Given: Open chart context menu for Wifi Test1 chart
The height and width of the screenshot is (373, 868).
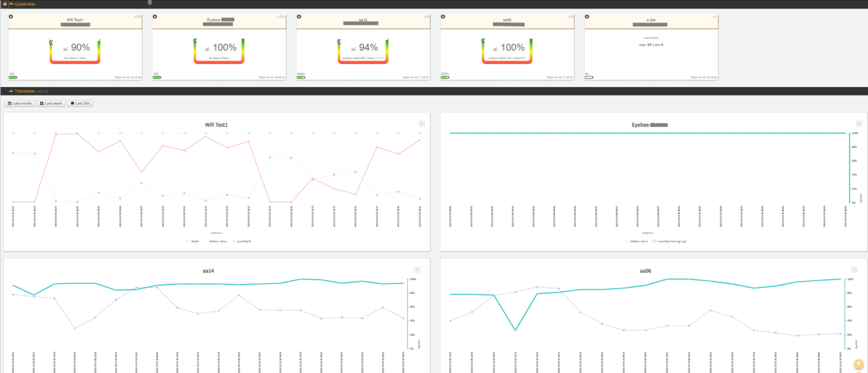Looking at the screenshot, I should click(422, 124).
